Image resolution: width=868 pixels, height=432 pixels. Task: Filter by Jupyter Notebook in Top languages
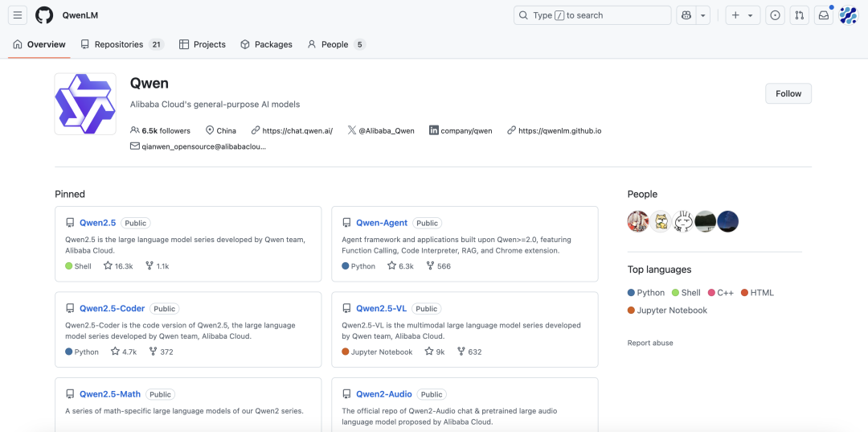[668, 311]
